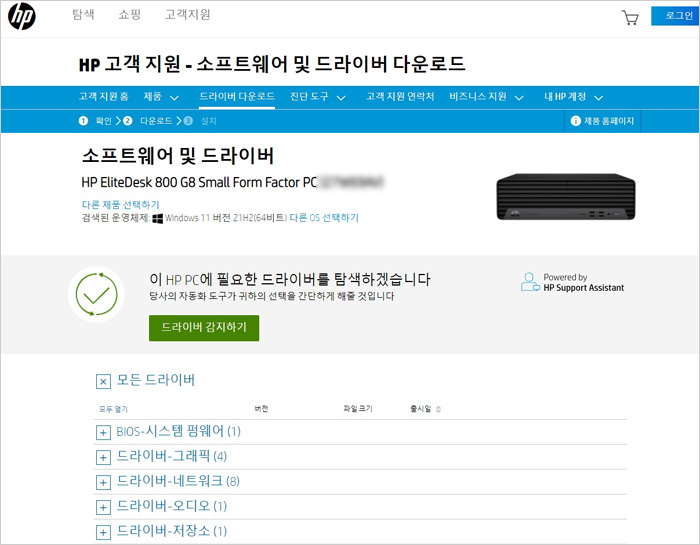
Task: Click step 2 다운로드 circle icon
Action: click(x=128, y=121)
